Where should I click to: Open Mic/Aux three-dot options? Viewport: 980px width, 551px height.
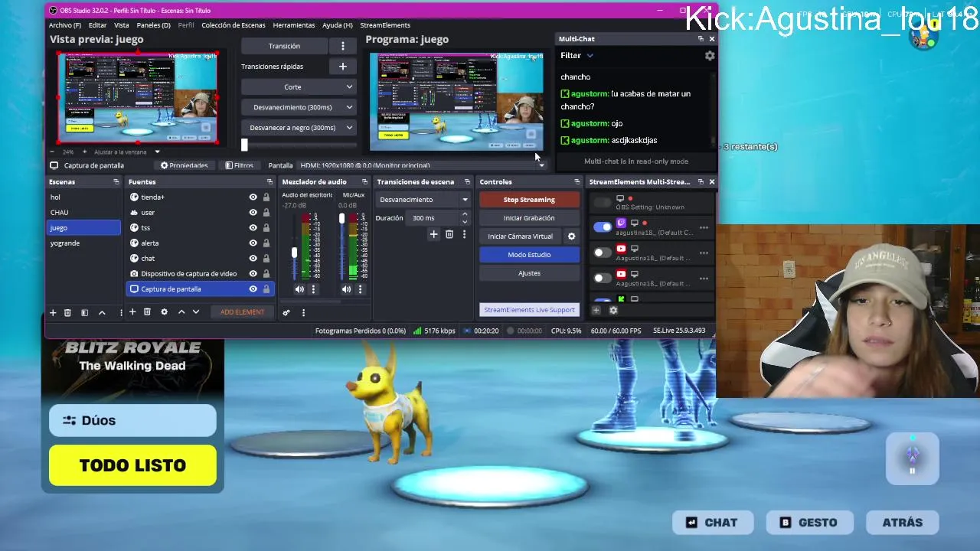click(x=360, y=289)
